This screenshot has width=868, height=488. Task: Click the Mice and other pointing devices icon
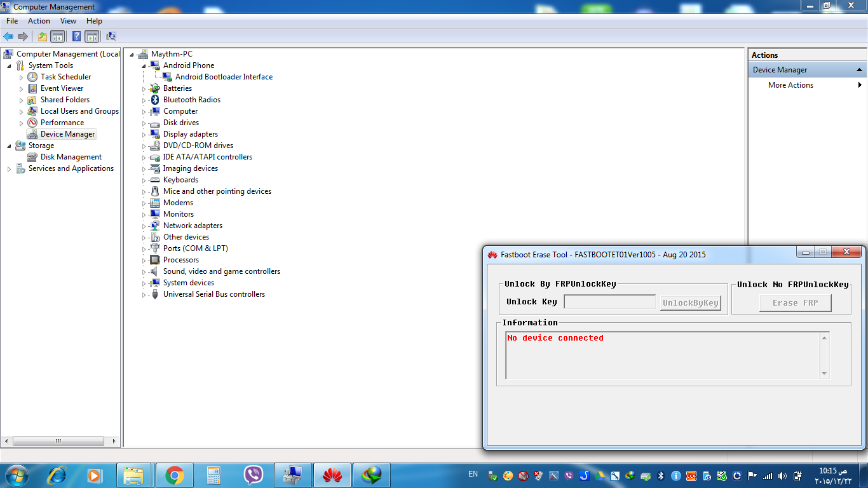tap(154, 191)
